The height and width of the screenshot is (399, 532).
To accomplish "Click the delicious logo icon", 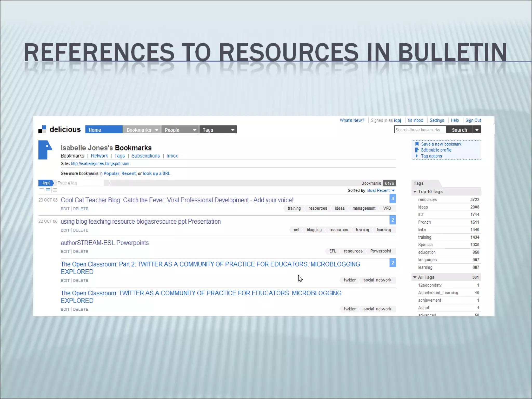I will coord(42,129).
